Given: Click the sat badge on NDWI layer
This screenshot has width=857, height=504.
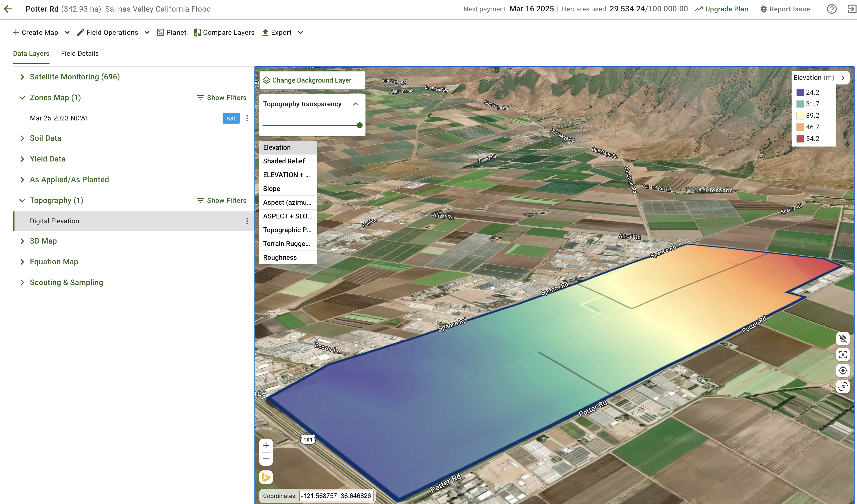Looking at the screenshot, I should (x=231, y=118).
